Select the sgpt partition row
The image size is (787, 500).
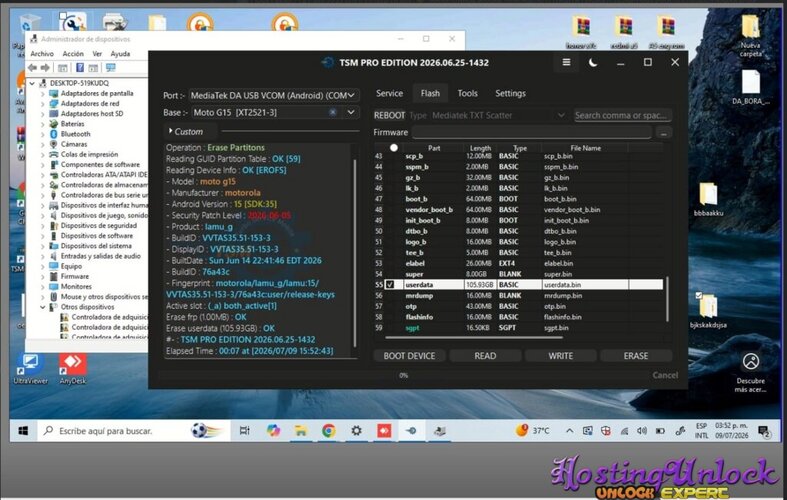tap(518, 328)
